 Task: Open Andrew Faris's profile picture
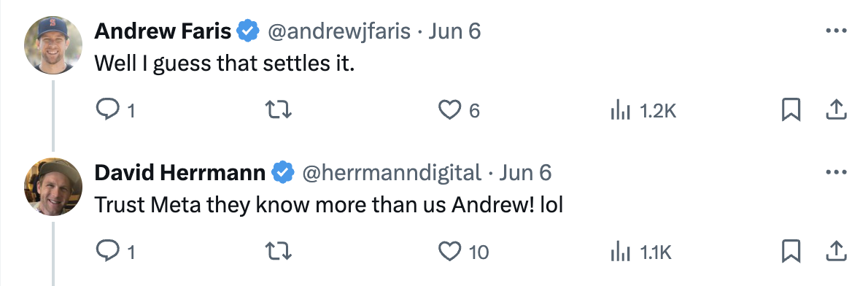pyautogui.click(x=53, y=45)
